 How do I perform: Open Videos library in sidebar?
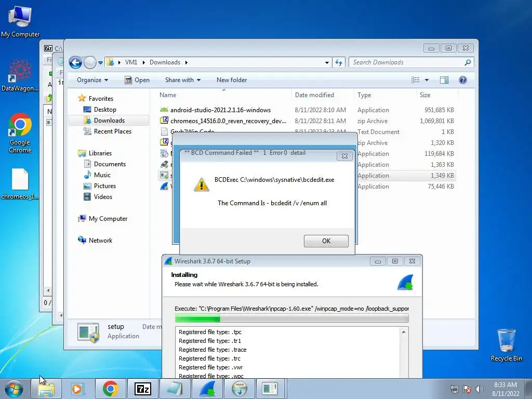click(103, 197)
